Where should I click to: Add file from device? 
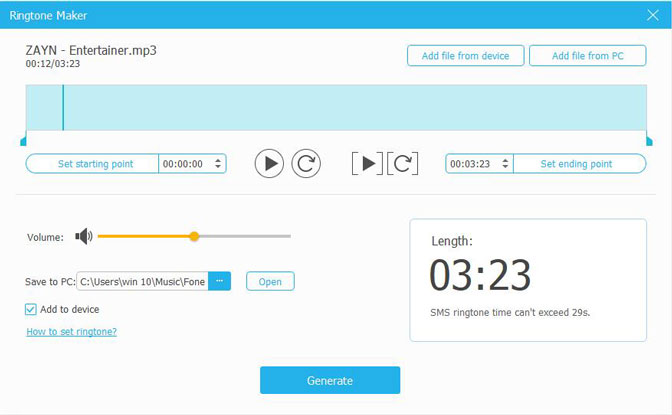[x=465, y=56]
